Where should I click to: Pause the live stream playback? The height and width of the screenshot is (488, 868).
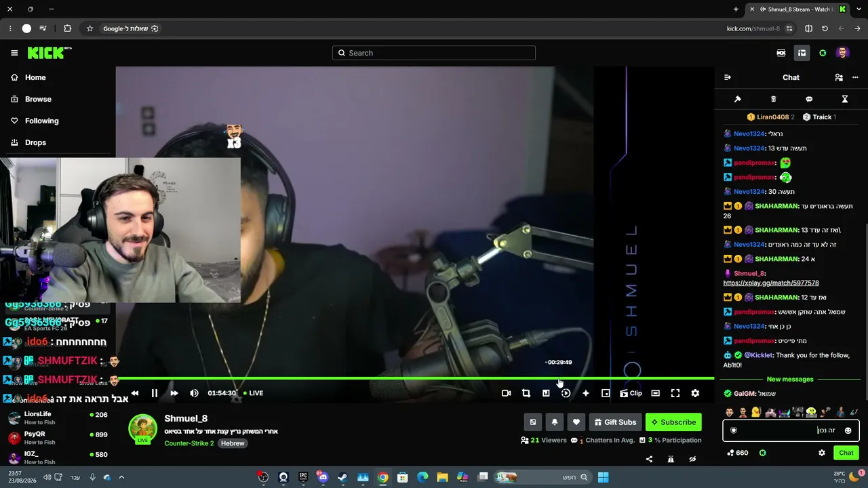(x=154, y=393)
